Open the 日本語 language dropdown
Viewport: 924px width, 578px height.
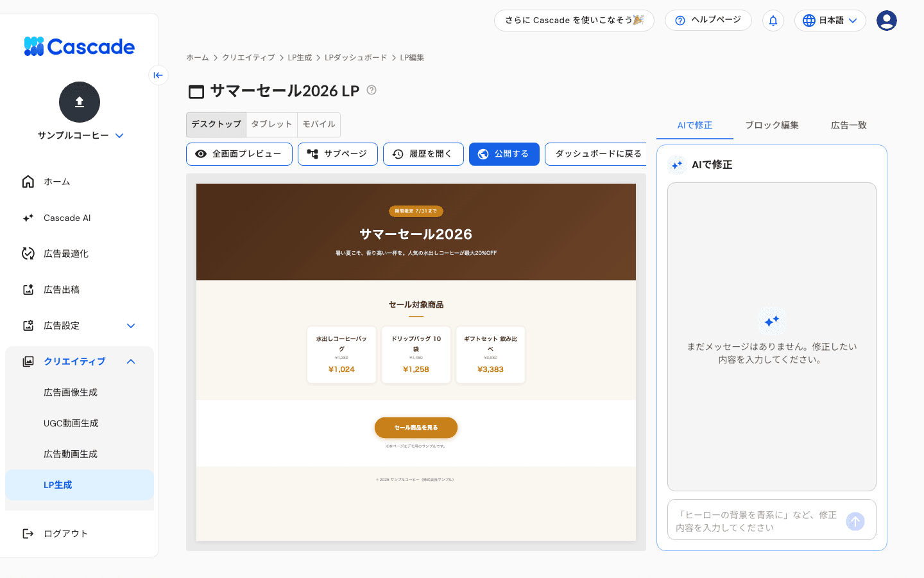click(x=830, y=21)
